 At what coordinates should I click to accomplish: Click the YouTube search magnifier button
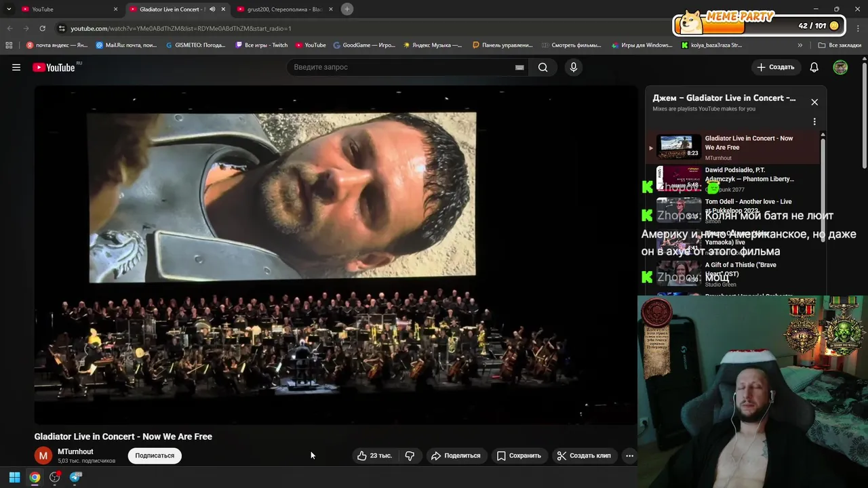coord(542,67)
